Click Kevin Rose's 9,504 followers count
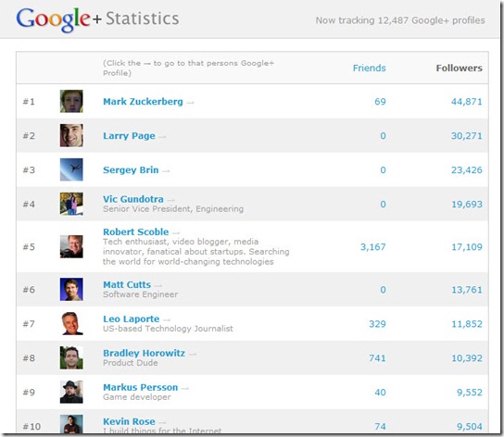This screenshot has width=504, height=437. click(470, 427)
